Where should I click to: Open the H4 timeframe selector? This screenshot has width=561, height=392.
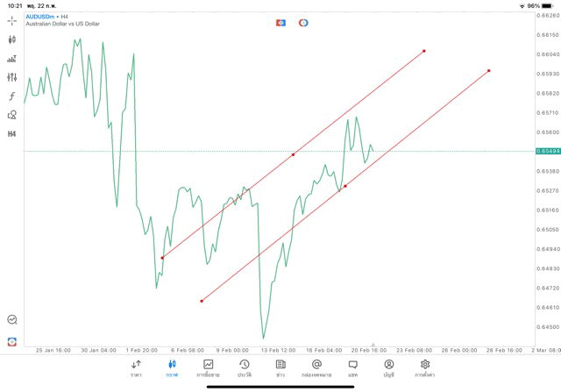(x=12, y=133)
